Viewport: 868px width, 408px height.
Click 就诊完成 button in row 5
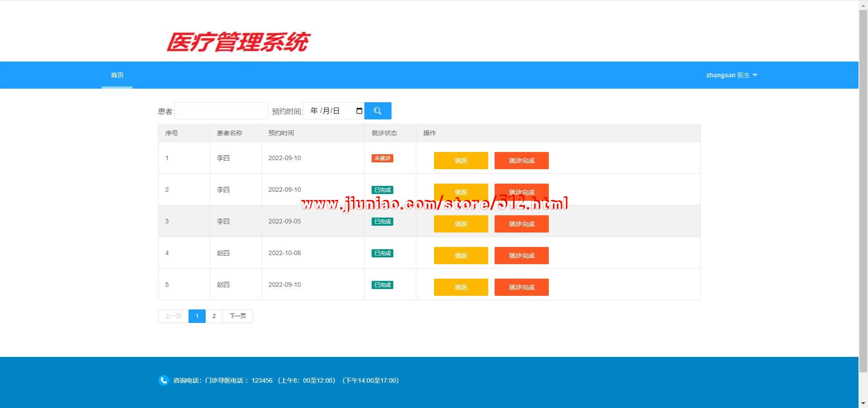[x=521, y=287]
